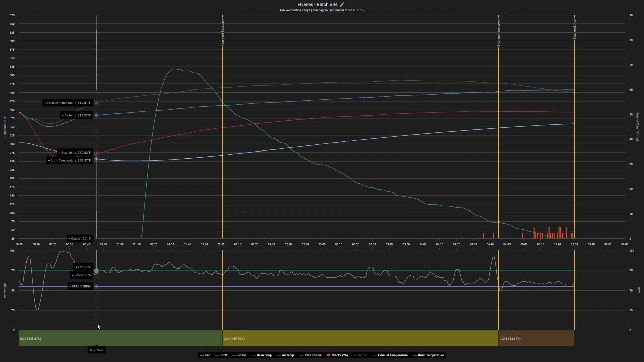The image size is (644, 362).
Task: Select the yellow 02:44 (49.70%) phase bar
Action: (x=360, y=338)
